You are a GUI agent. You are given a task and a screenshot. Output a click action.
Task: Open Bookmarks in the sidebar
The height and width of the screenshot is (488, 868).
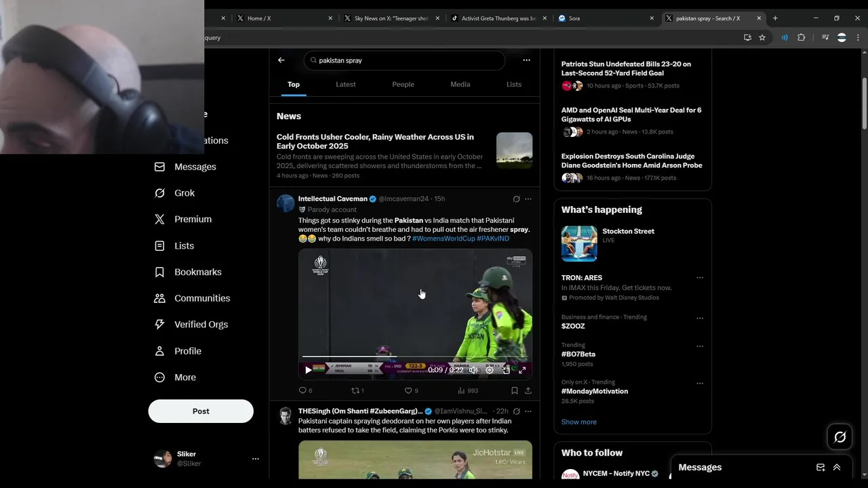[x=188, y=272]
